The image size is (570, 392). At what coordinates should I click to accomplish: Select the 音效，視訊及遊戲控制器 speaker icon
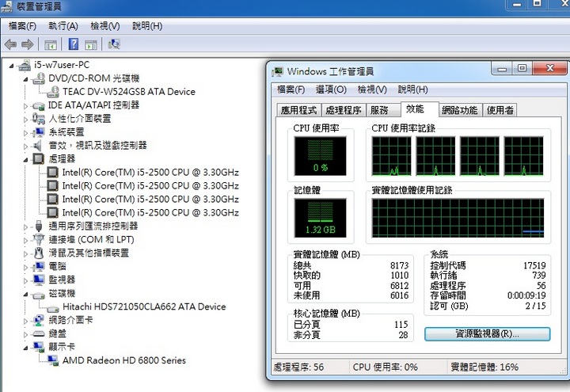[38, 146]
